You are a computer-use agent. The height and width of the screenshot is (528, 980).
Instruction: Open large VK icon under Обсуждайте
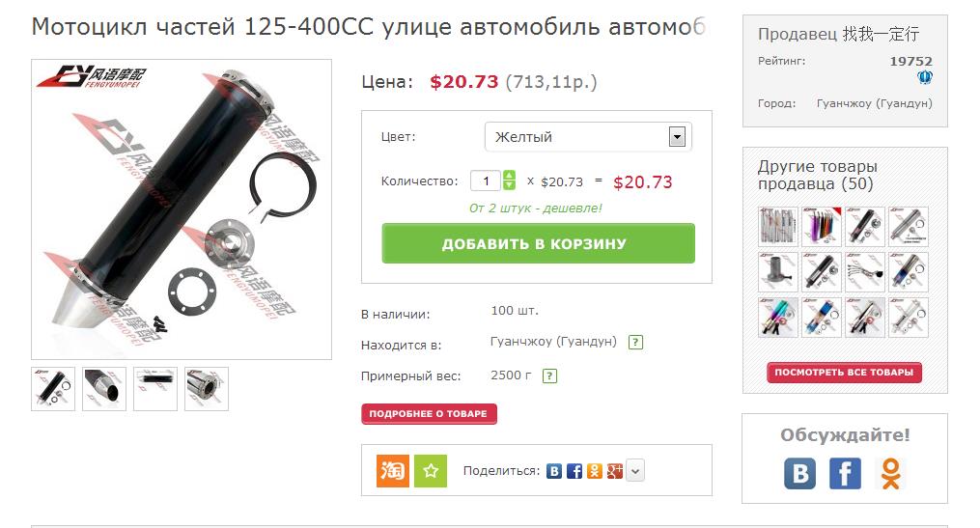[800, 473]
